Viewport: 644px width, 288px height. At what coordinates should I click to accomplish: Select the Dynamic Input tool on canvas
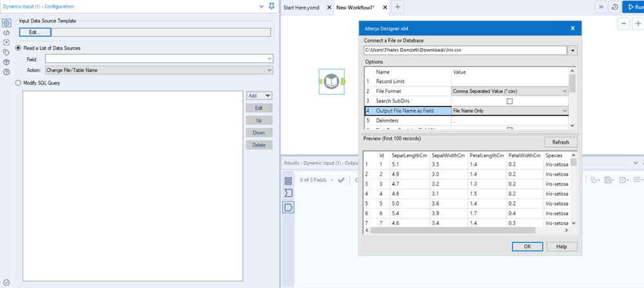click(331, 82)
